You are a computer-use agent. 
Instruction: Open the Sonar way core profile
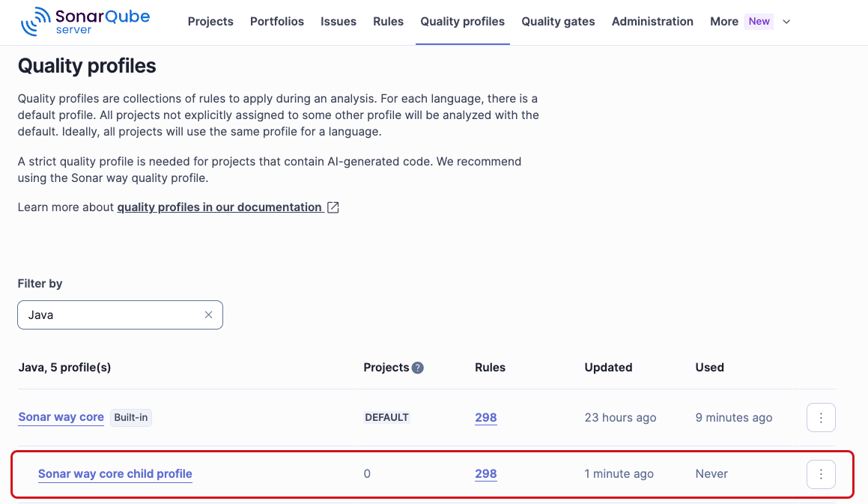[x=61, y=417]
